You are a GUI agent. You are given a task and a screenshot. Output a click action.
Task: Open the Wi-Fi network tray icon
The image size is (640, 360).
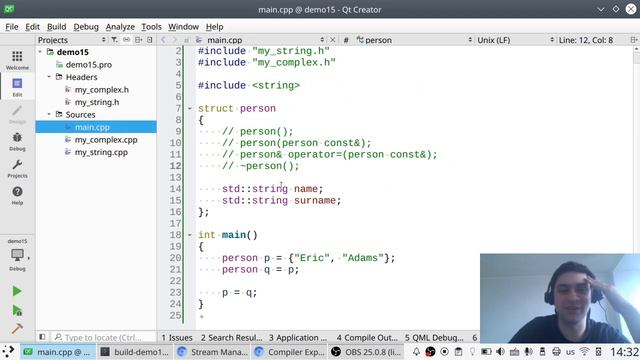tap(584, 351)
